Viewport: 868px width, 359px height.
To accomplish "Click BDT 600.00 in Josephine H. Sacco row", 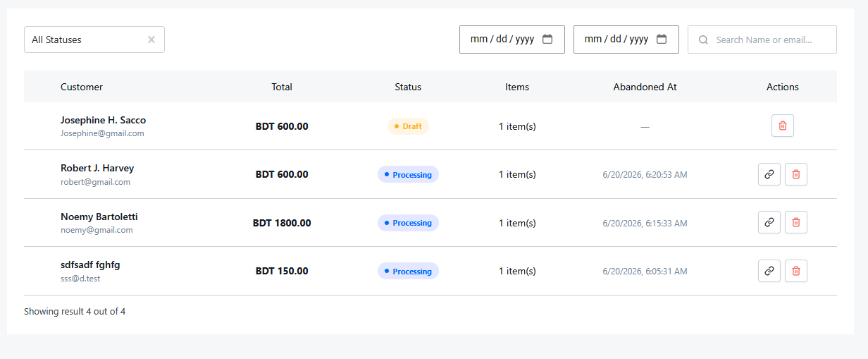I will [x=282, y=126].
